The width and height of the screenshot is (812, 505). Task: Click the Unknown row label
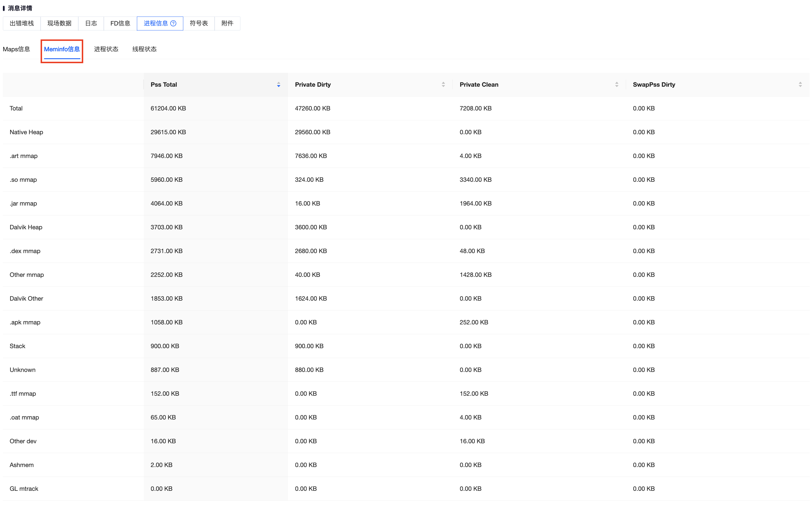point(23,370)
